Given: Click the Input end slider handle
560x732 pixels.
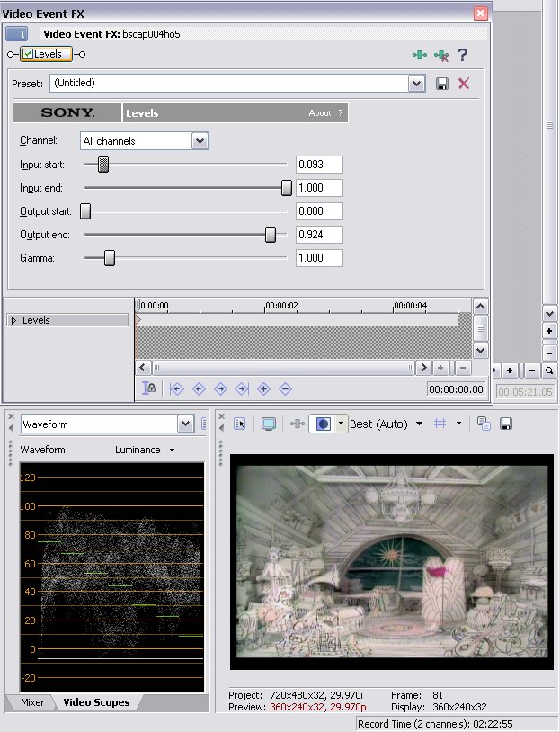Looking at the screenshot, I should 287,188.
